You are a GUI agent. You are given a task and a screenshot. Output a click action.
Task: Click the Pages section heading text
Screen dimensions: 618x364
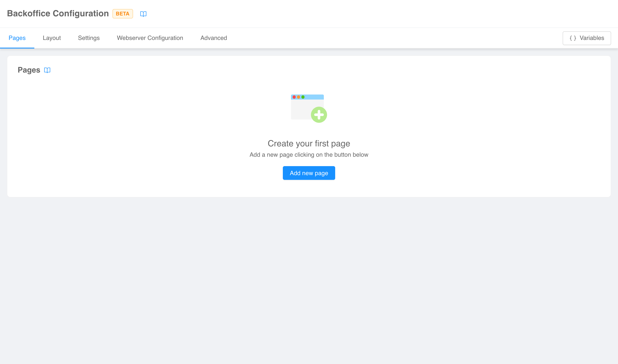[29, 70]
